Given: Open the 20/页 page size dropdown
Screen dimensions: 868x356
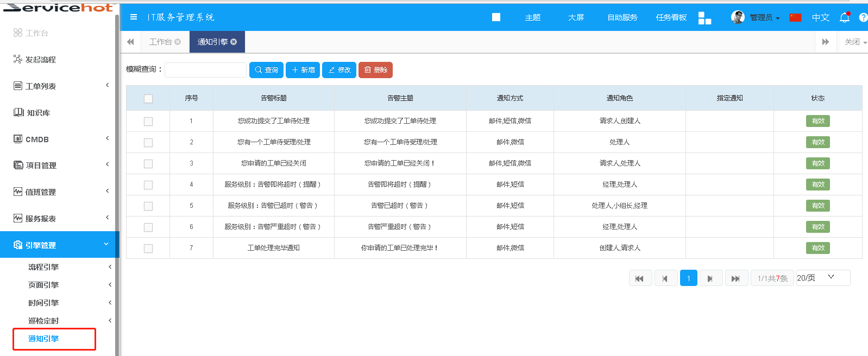Looking at the screenshot, I should pos(822,278).
